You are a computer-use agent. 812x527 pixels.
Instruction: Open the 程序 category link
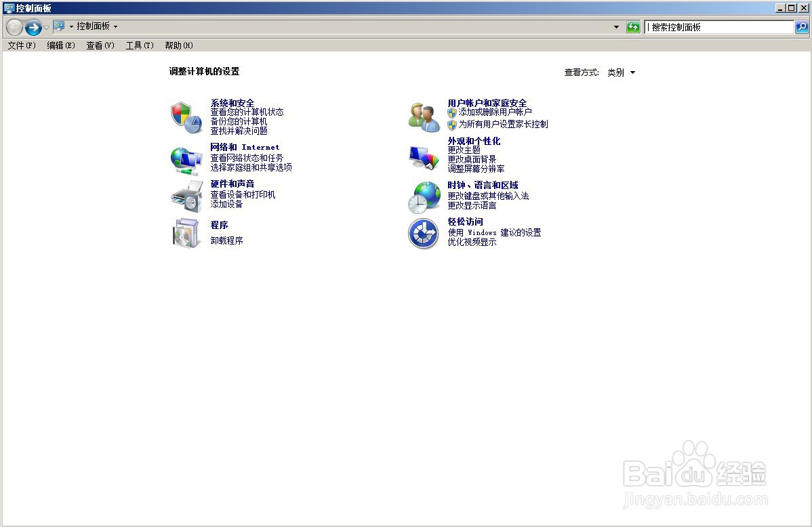pyautogui.click(x=219, y=225)
